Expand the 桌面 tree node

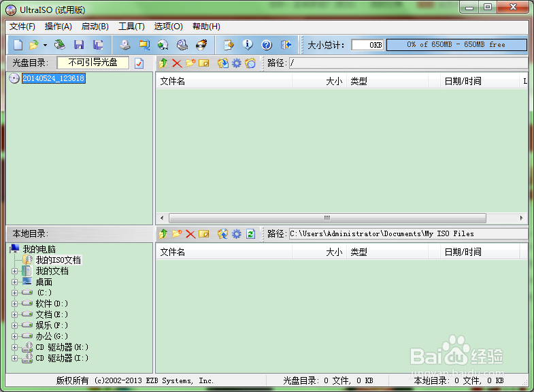[14, 282]
